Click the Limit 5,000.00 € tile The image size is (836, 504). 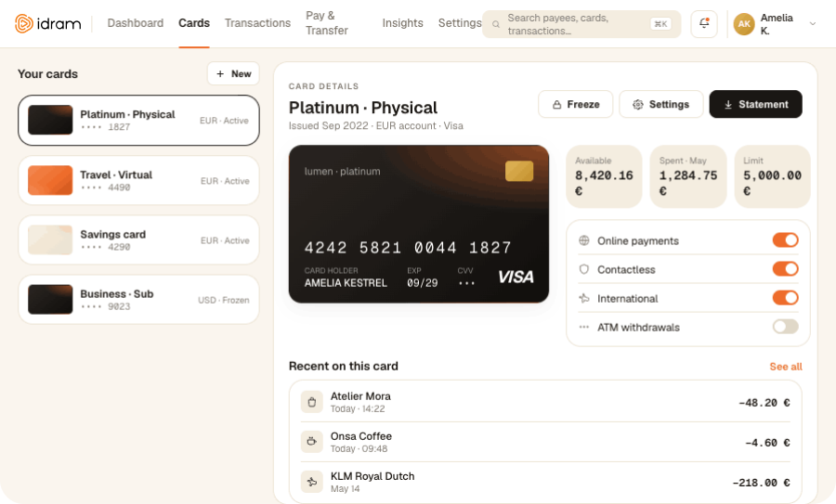(x=773, y=176)
